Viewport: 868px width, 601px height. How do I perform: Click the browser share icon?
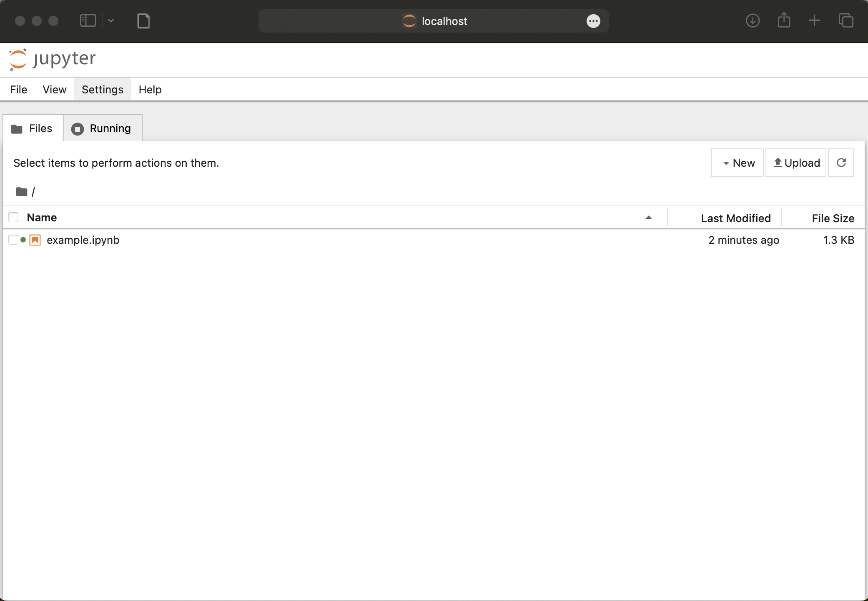(x=784, y=21)
